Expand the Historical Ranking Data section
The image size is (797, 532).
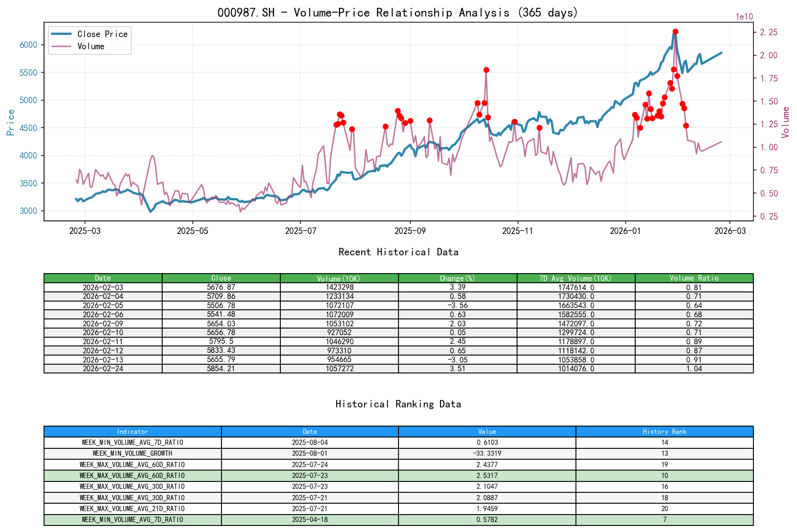click(x=398, y=404)
